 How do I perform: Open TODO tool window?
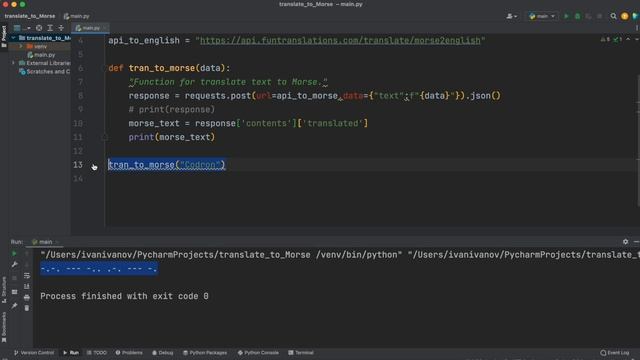[96, 353]
